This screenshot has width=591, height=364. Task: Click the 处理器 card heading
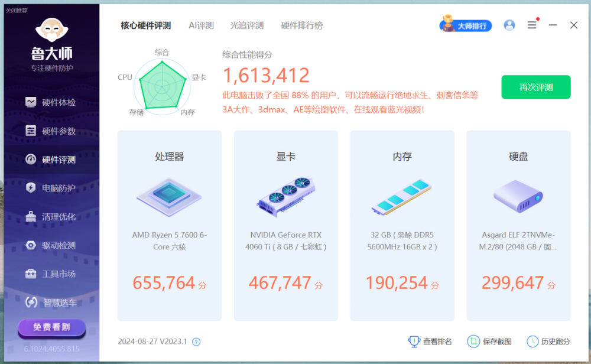(169, 157)
